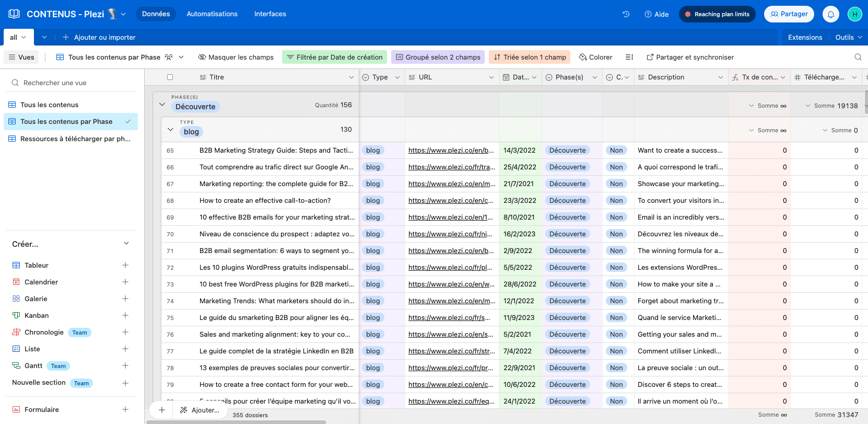Open the user account avatar
Viewport: 868px width, 424px height.
(x=854, y=14)
